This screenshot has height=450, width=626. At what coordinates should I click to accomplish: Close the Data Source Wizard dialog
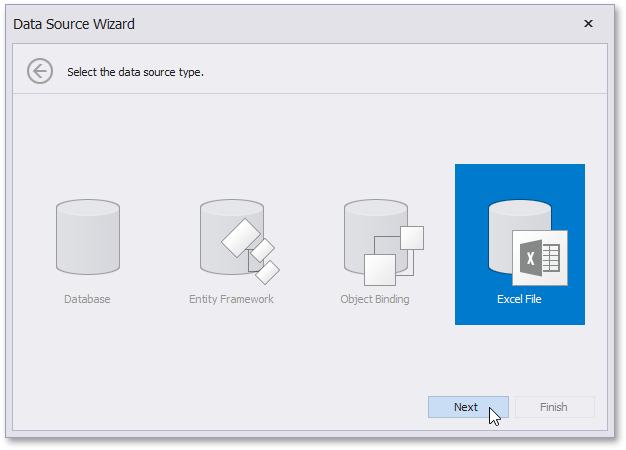tap(588, 23)
